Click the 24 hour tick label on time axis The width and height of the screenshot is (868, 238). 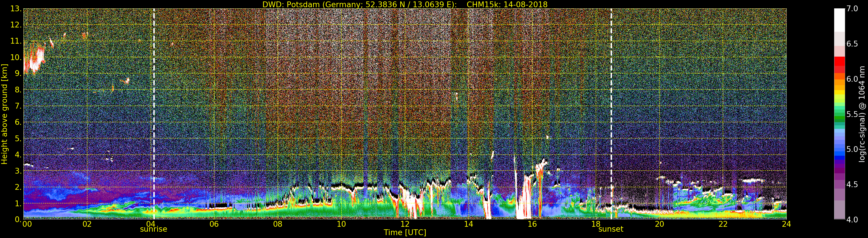(786, 224)
